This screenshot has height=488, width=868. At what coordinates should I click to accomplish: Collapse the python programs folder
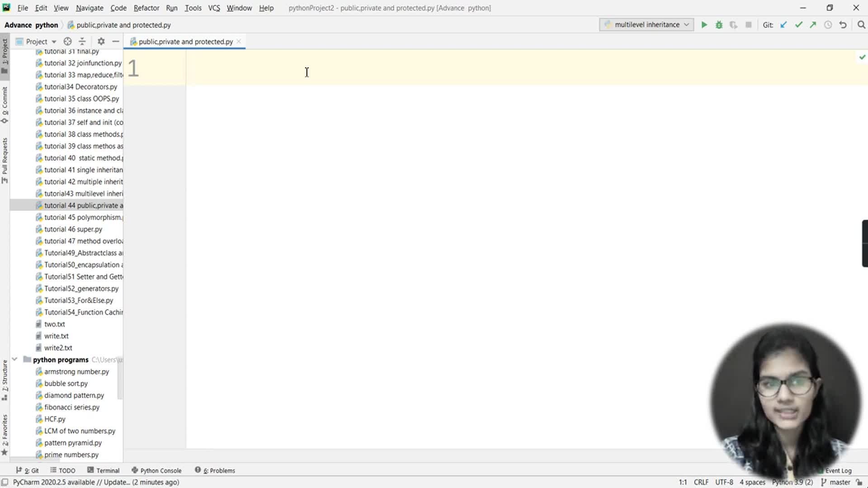coord(14,359)
